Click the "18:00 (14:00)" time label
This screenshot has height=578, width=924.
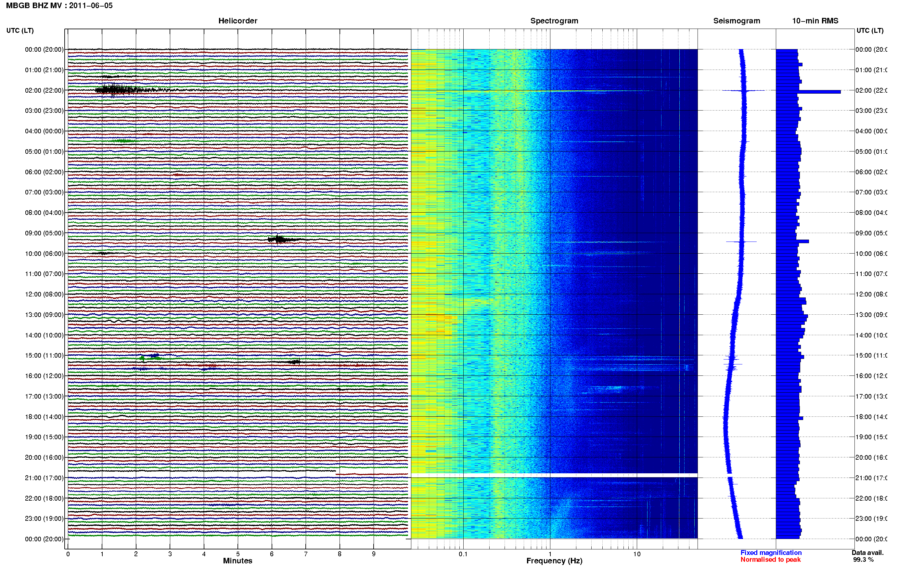click(x=44, y=417)
